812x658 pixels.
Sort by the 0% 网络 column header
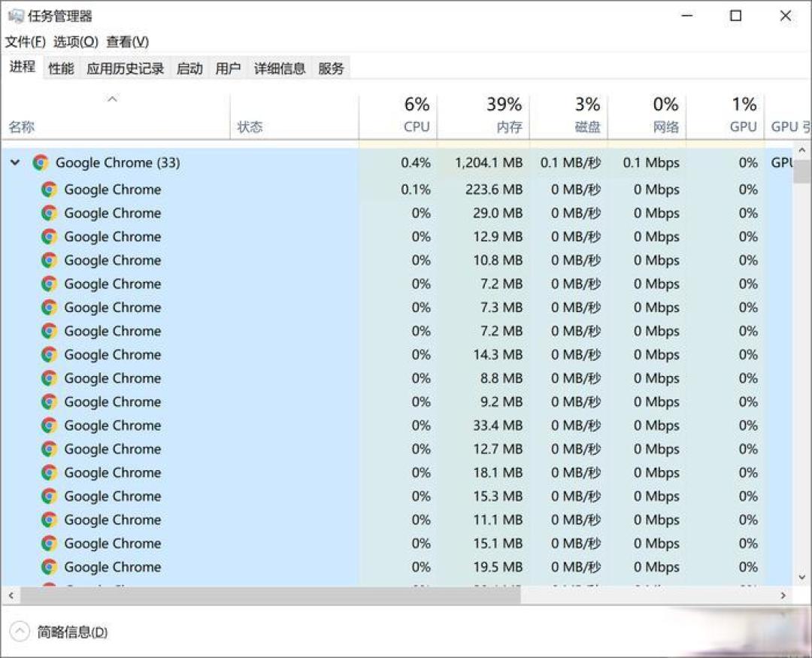tap(647, 117)
